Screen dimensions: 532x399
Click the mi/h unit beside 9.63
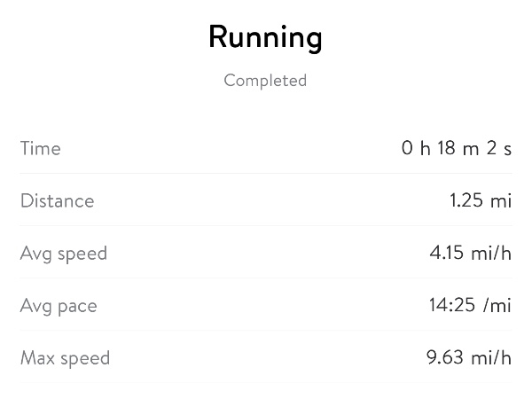point(491,358)
